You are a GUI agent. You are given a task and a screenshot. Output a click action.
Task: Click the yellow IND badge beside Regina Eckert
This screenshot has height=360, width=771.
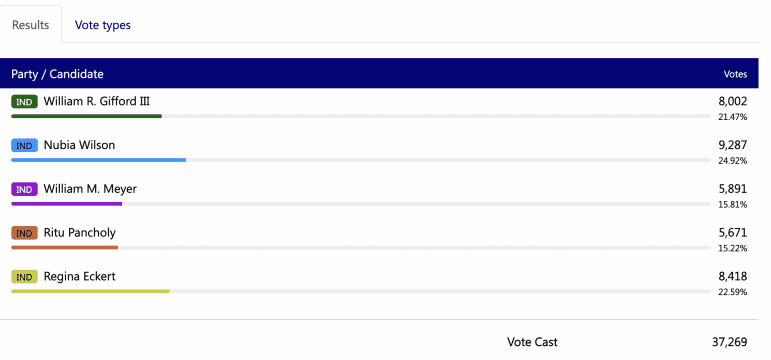24,277
